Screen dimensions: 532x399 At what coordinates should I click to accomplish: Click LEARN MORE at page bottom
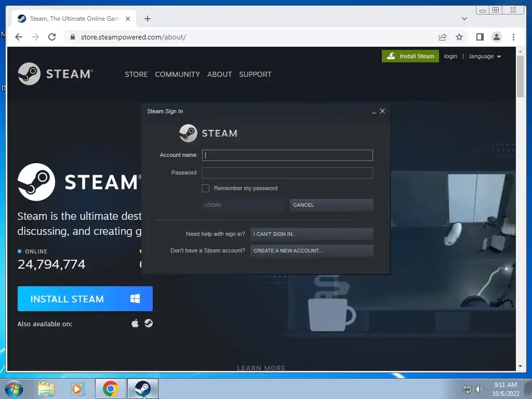[x=261, y=368]
